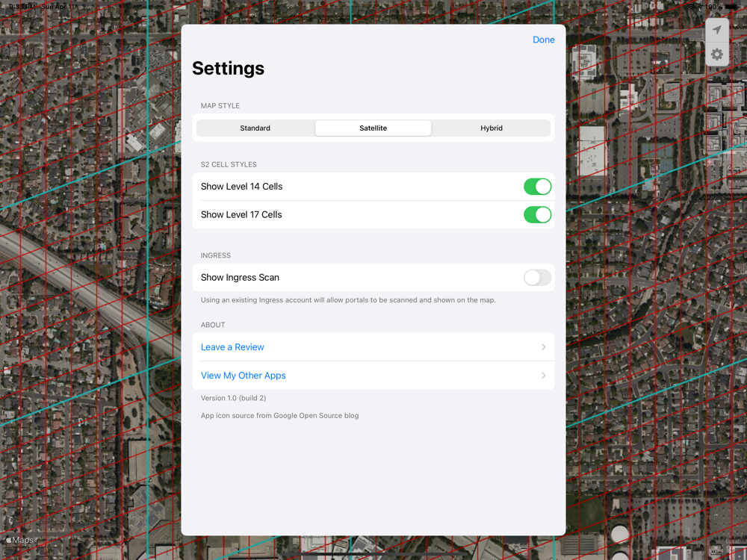
Task: Click the Wi-Fi icon in status bar
Action: (x=691, y=7)
